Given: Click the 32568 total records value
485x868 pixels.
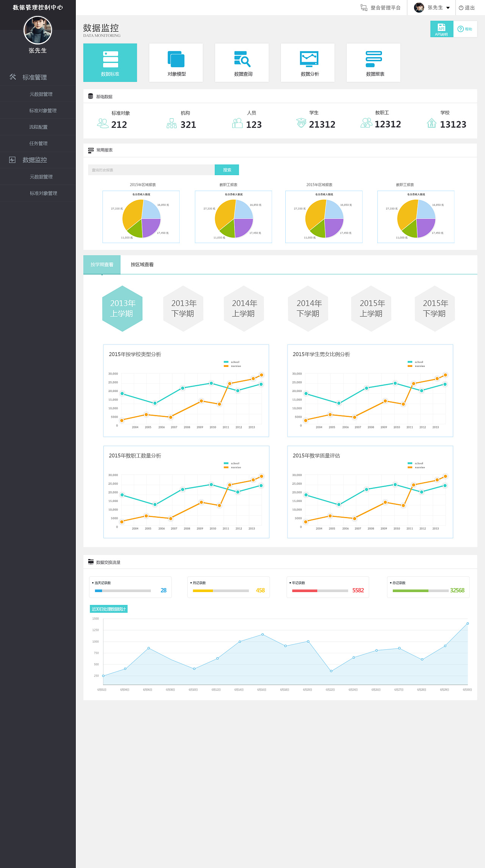Looking at the screenshot, I should pyautogui.click(x=457, y=590).
